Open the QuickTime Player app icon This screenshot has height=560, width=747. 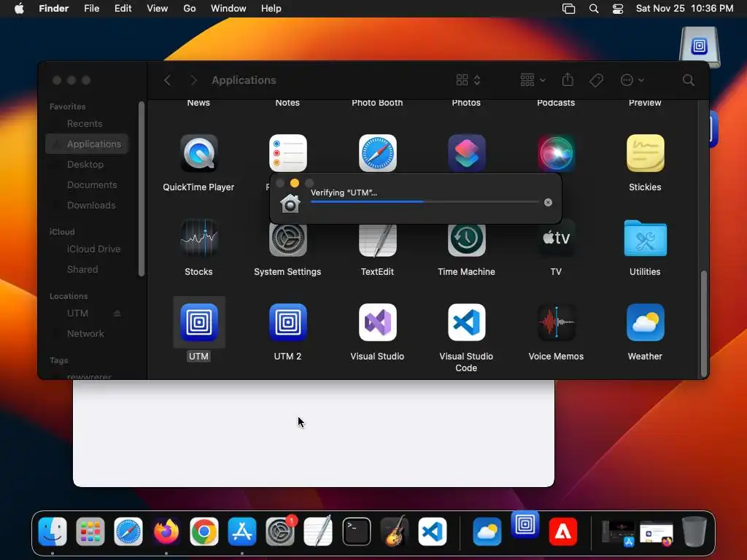[198, 153]
